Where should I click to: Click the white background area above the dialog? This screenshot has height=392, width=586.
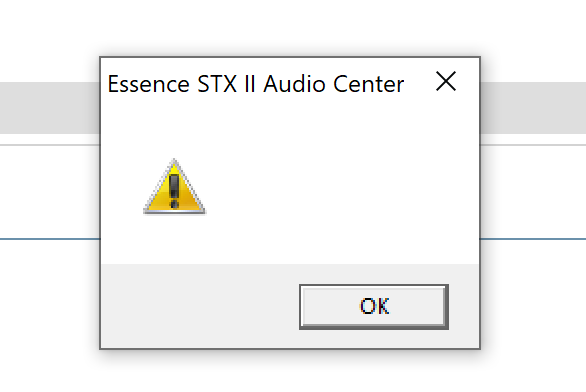pyautogui.click(x=290, y=27)
